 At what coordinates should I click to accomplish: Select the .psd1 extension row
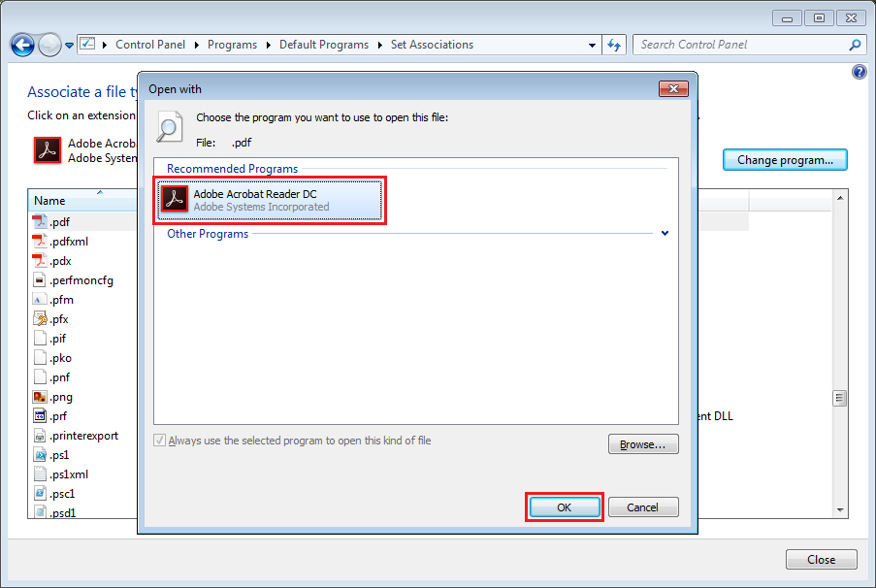[82, 512]
